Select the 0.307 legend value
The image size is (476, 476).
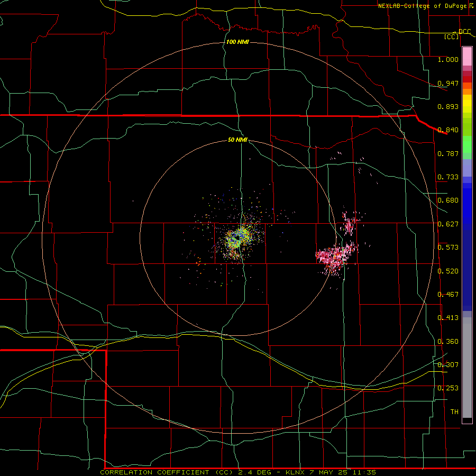pyautogui.click(x=448, y=365)
